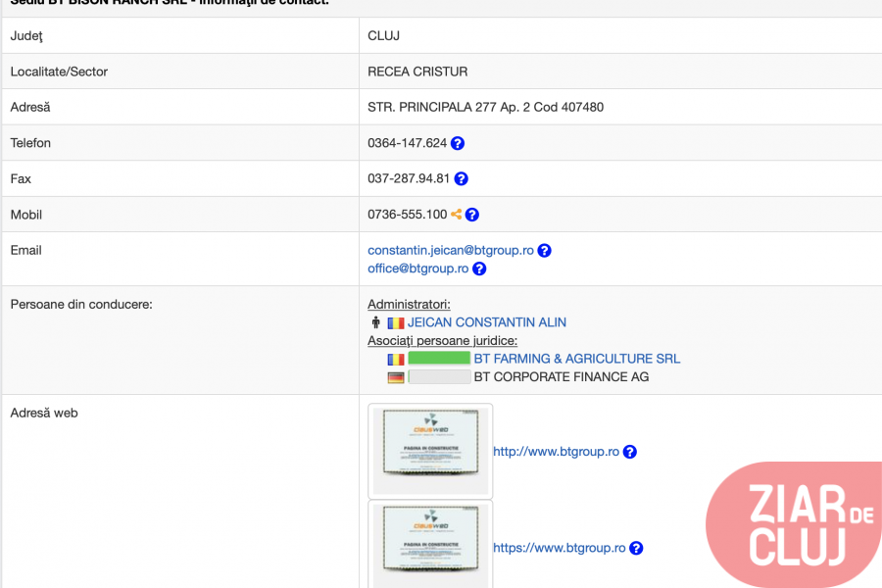Image resolution: width=882 pixels, height=588 pixels.
Task: Select the mobile number 0736-555.100
Action: tap(408, 215)
